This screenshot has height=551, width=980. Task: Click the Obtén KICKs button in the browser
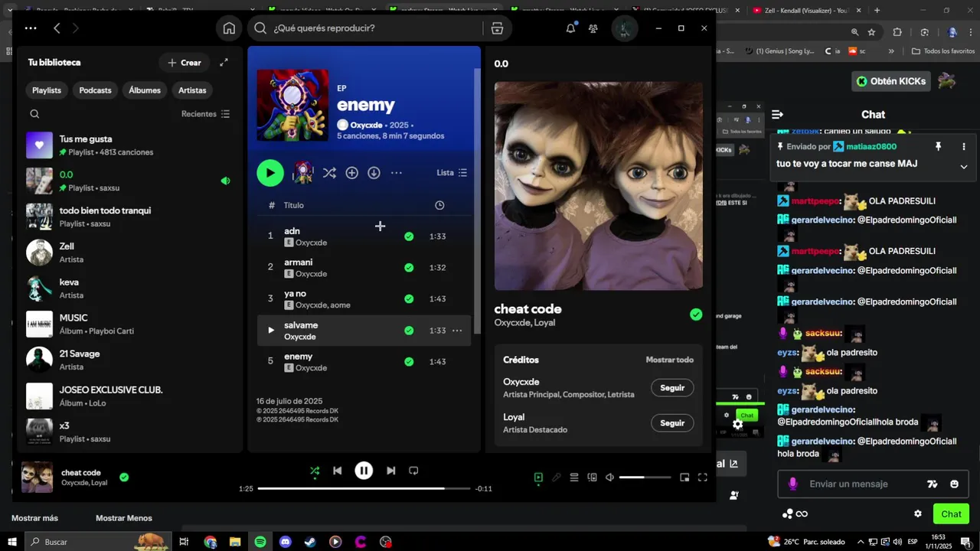pyautogui.click(x=891, y=81)
